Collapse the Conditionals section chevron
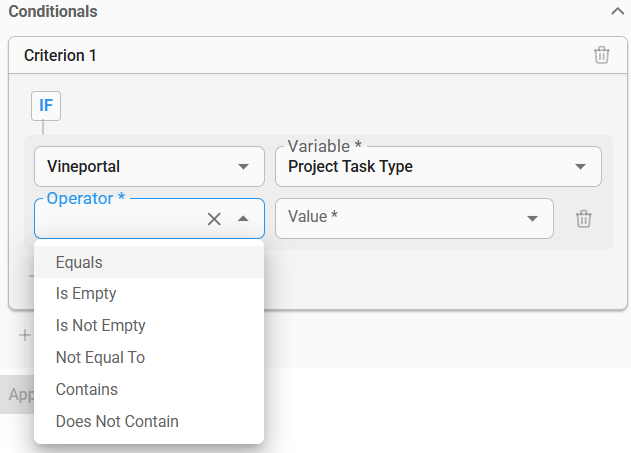This screenshot has height=453, width=631. point(616,11)
